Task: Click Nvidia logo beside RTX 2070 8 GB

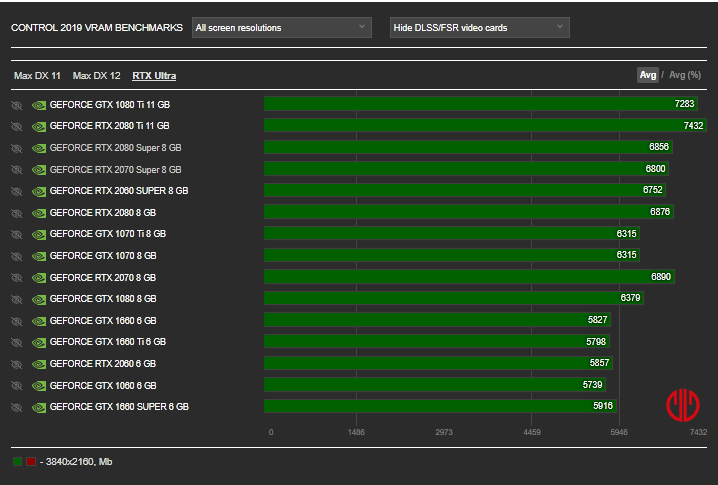Action: click(x=39, y=278)
